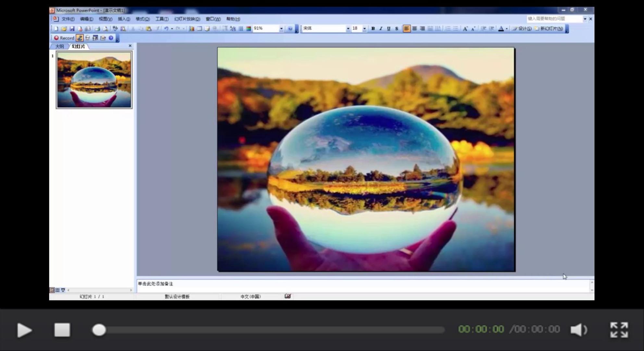The height and width of the screenshot is (351, 644).
Task: Select slide 1 thumbnail in the panel
Action: coord(94,80)
